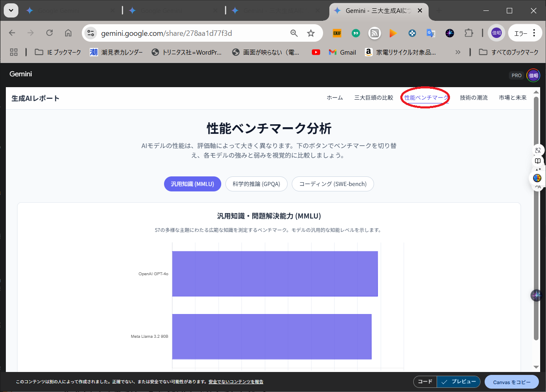
Task: Open the browser home page
Action: pyautogui.click(x=68, y=33)
